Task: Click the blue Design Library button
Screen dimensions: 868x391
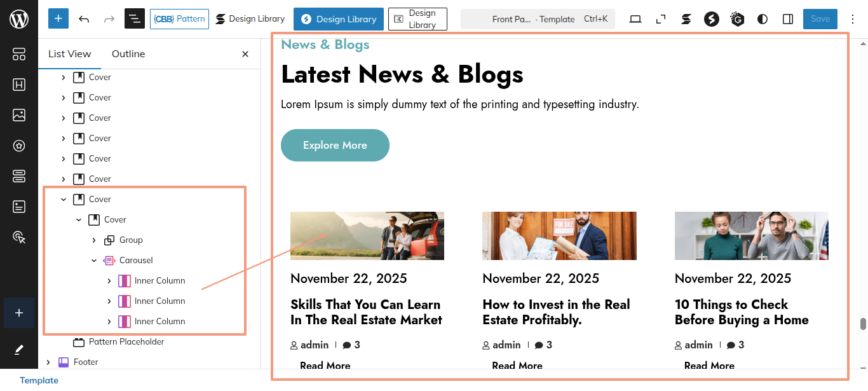Action: (338, 19)
